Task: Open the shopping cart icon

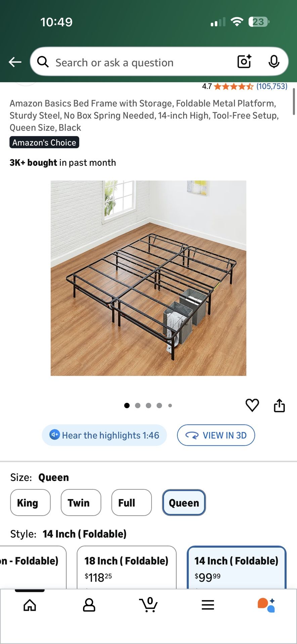Action: click(148, 605)
